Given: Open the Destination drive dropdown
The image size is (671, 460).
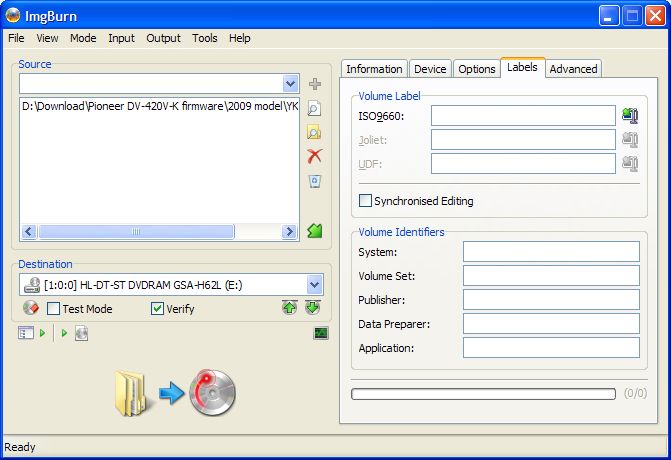Looking at the screenshot, I should (315, 285).
